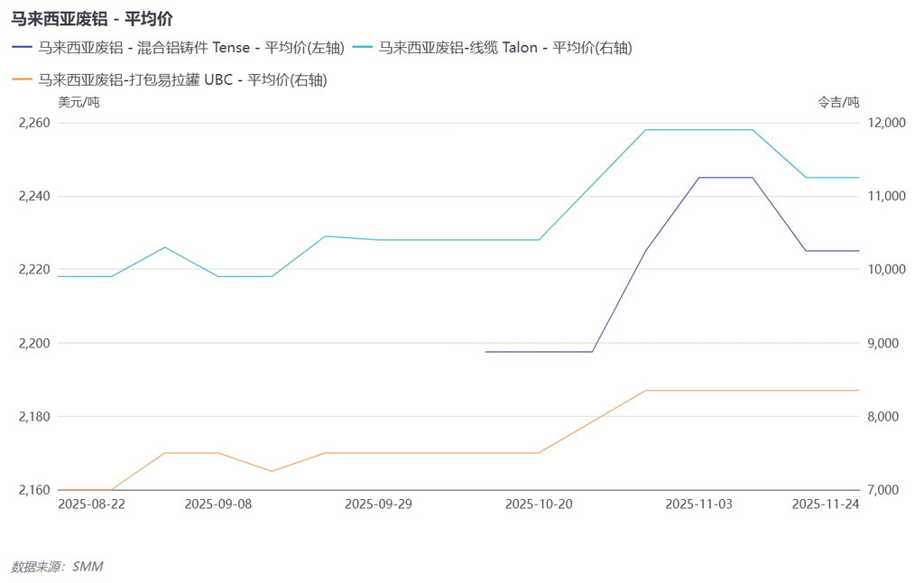
Task: Click date label 2025-10-20
Action: point(539,504)
